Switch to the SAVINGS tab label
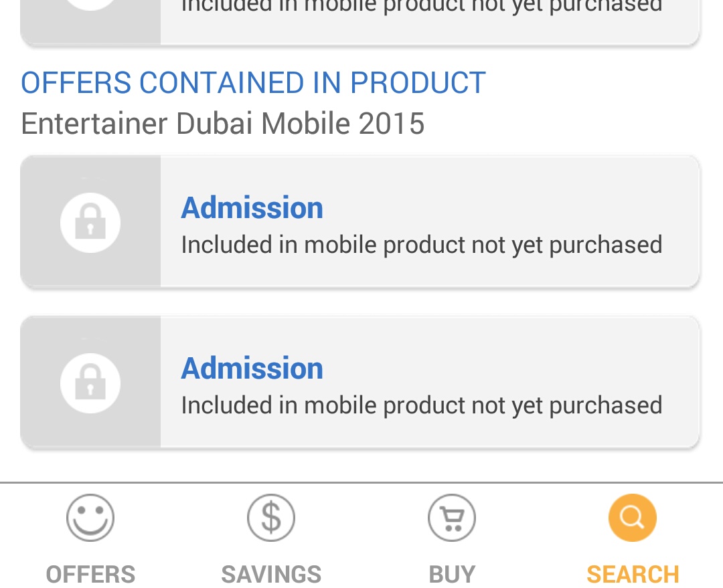 [271, 574]
